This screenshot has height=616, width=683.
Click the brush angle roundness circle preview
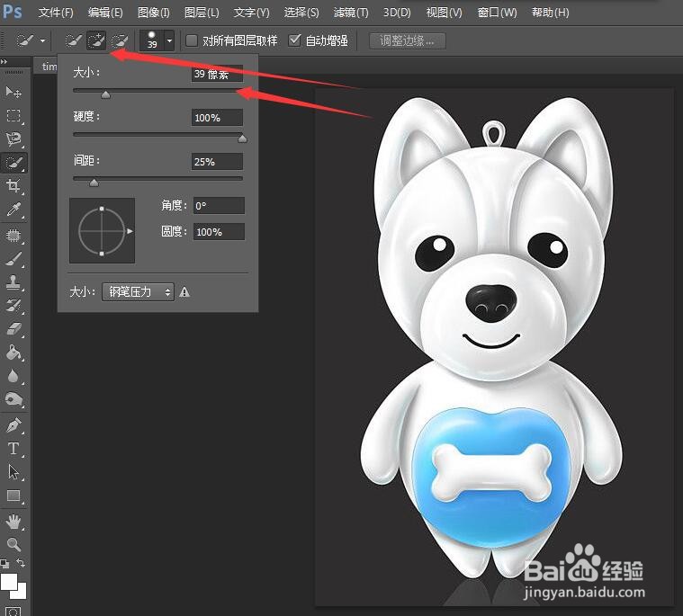pyautogui.click(x=102, y=231)
